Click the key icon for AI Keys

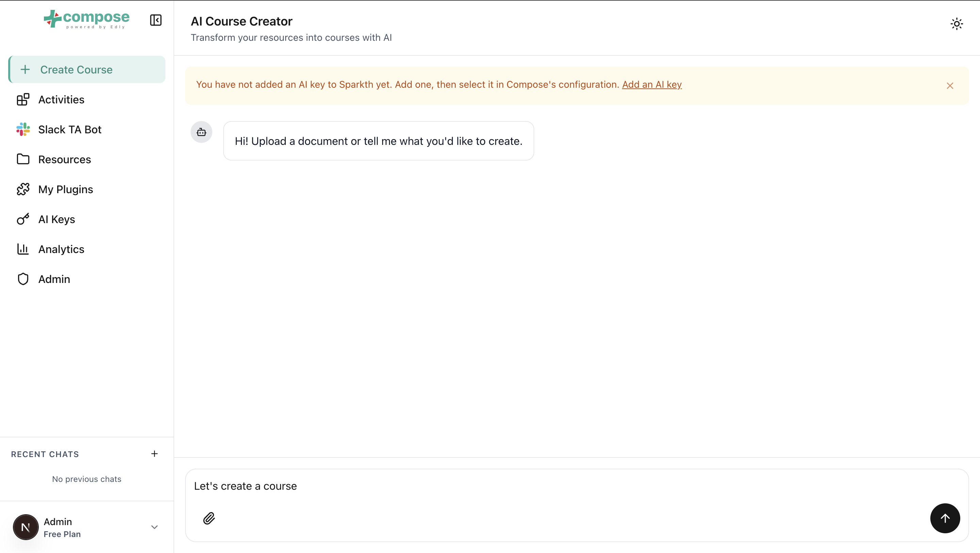[x=23, y=219]
